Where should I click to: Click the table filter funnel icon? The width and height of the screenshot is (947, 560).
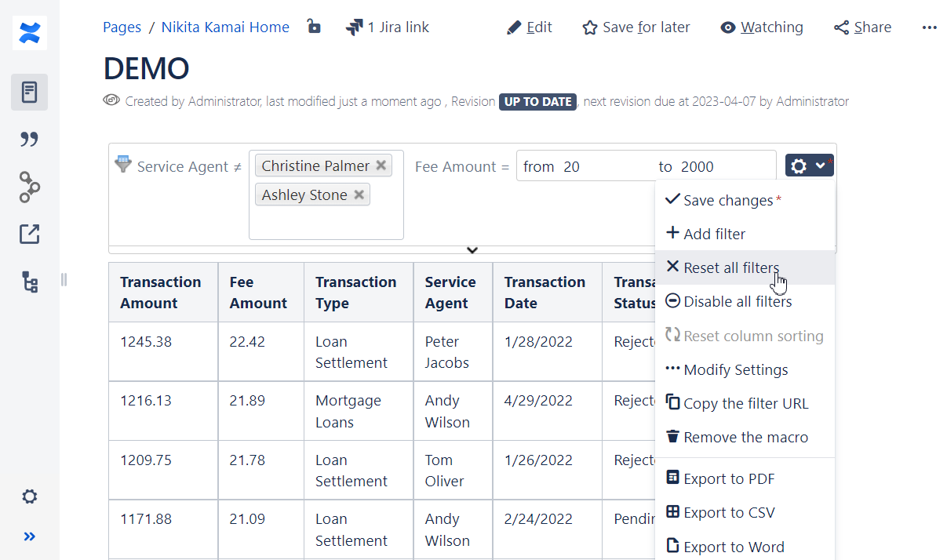click(x=123, y=165)
